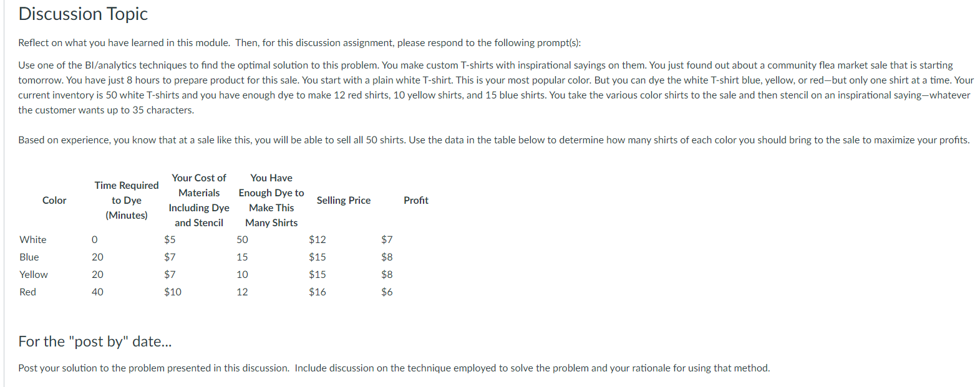Viewport: 980px width, 387px height.
Task: Click the Time Required to Dye header
Action: coord(127,200)
